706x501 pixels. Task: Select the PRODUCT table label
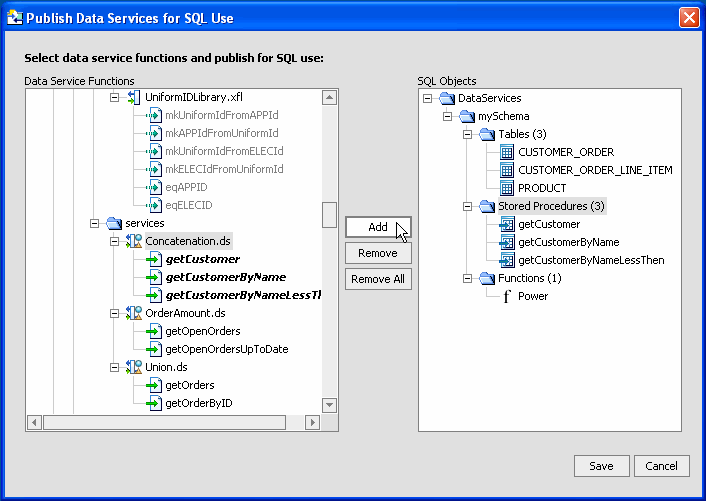click(x=542, y=188)
